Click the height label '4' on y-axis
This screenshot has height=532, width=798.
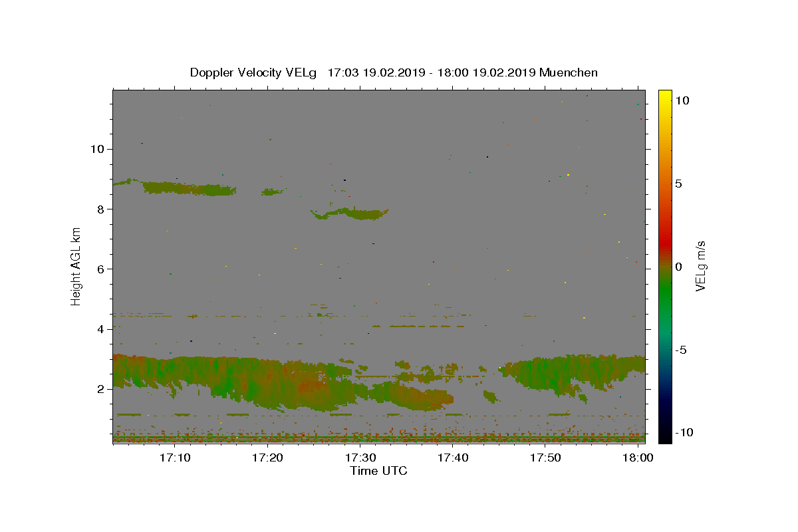tap(100, 329)
